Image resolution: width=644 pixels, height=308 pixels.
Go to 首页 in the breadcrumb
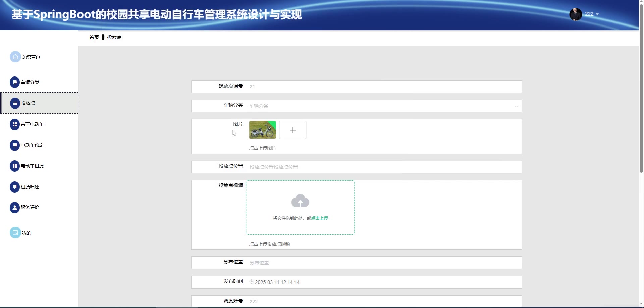pos(94,37)
